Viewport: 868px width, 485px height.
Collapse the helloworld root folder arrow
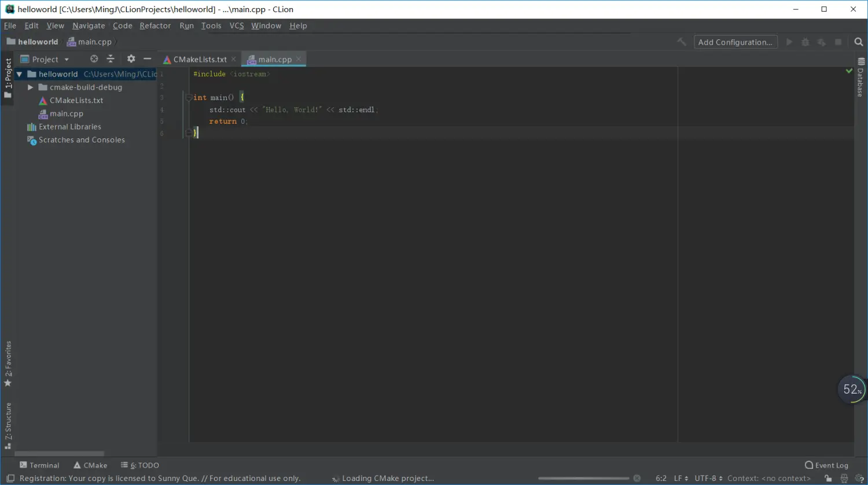point(19,74)
